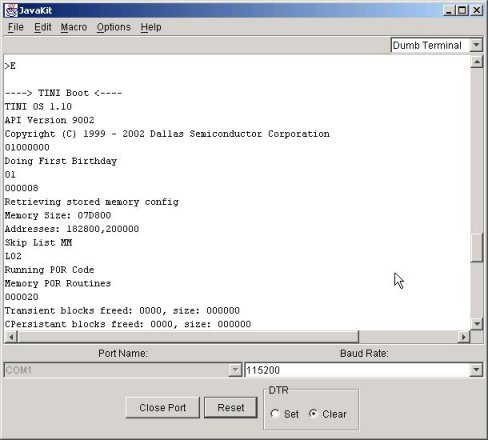Click the terminal scroll up arrow
This screenshot has width=488, height=440.
(477, 62)
